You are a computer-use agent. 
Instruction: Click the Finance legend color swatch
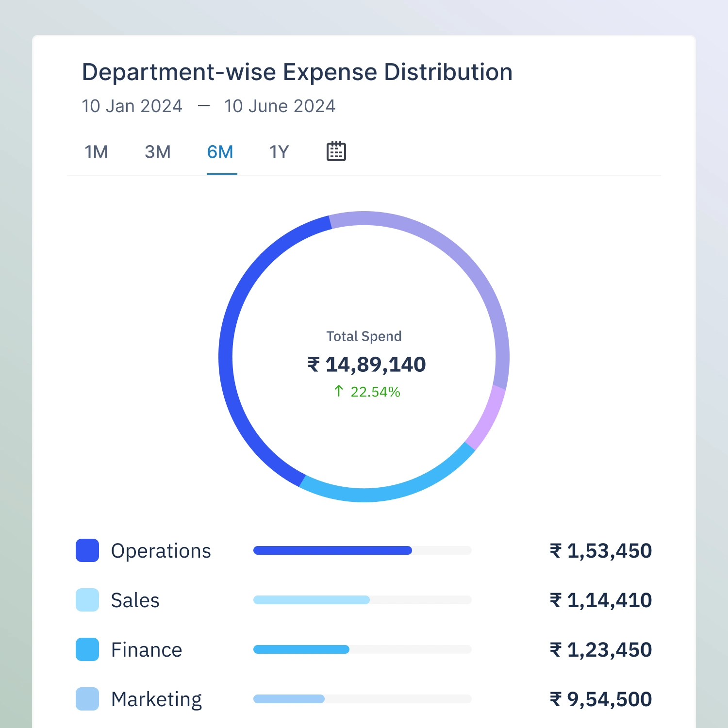[x=87, y=649]
